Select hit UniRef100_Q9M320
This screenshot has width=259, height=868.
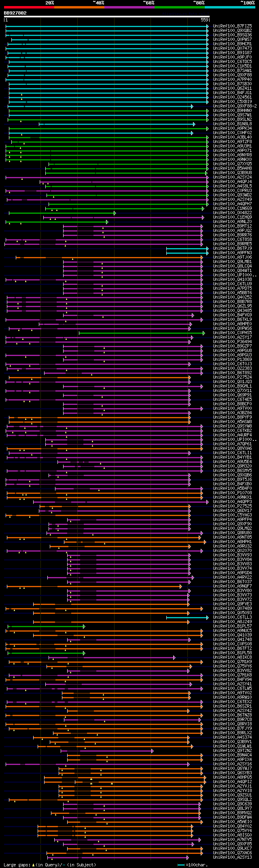coord(232,466)
